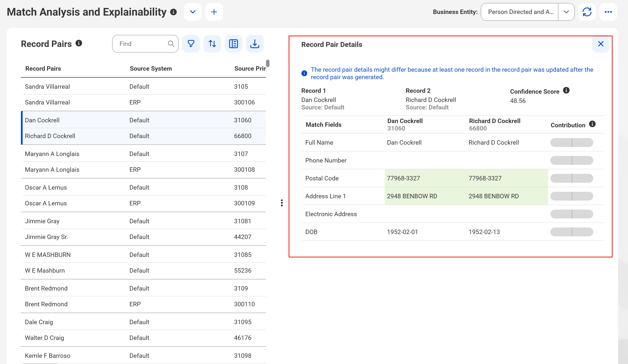The image size is (628, 364).
Task: Open the three-dot more options menu
Action: [x=608, y=12]
